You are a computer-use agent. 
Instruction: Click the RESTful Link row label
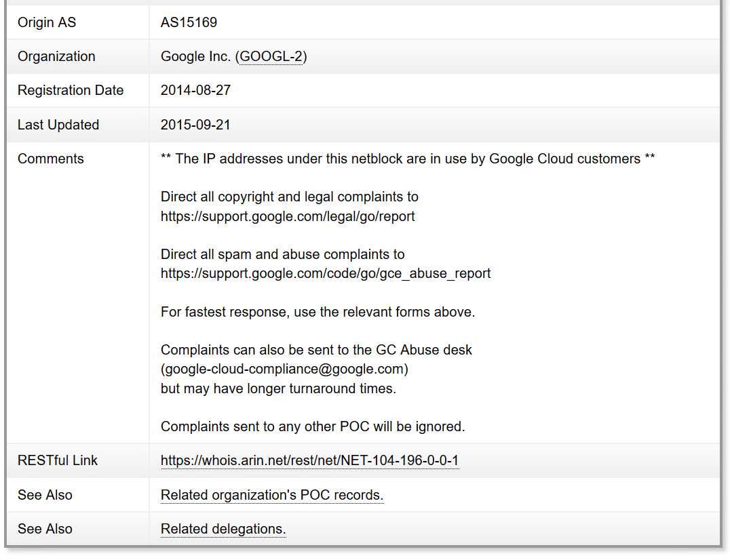(x=58, y=461)
